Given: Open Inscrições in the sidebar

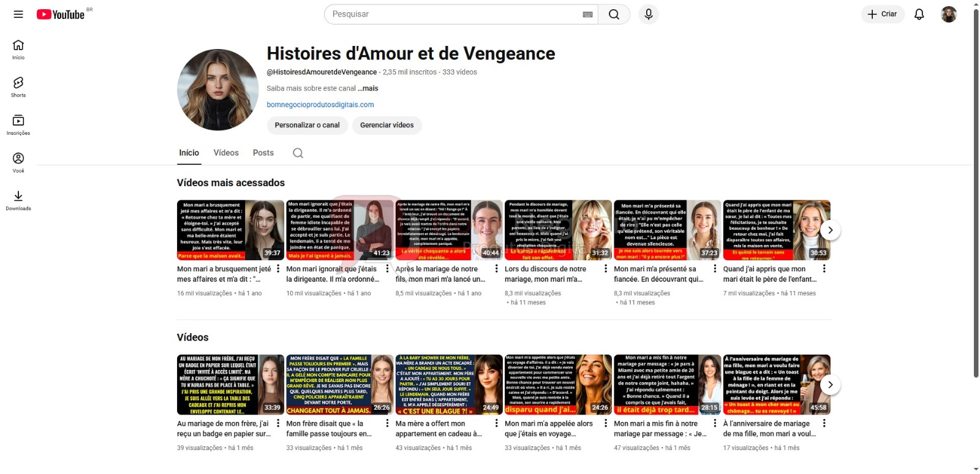Looking at the screenshot, I should coord(18,124).
